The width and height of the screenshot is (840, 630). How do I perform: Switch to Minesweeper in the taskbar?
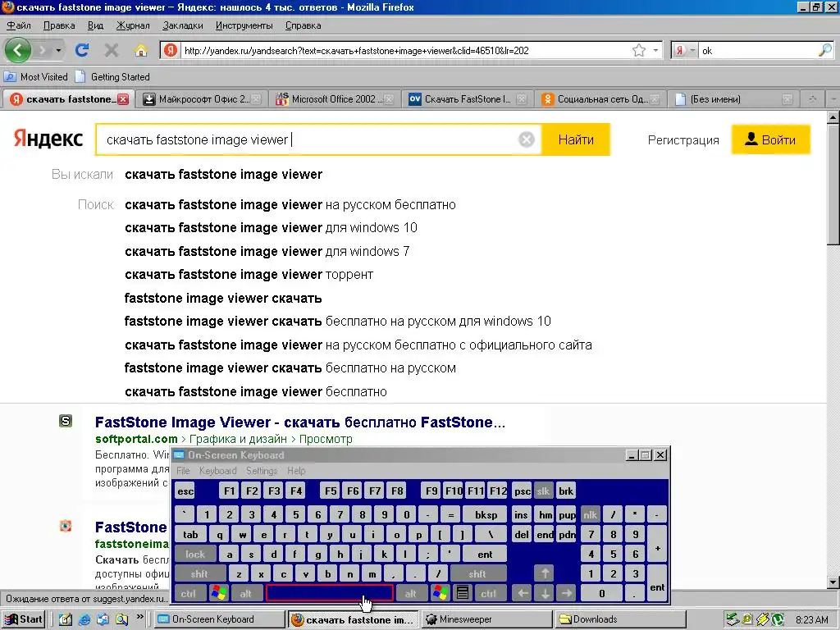tap(486, 619)
